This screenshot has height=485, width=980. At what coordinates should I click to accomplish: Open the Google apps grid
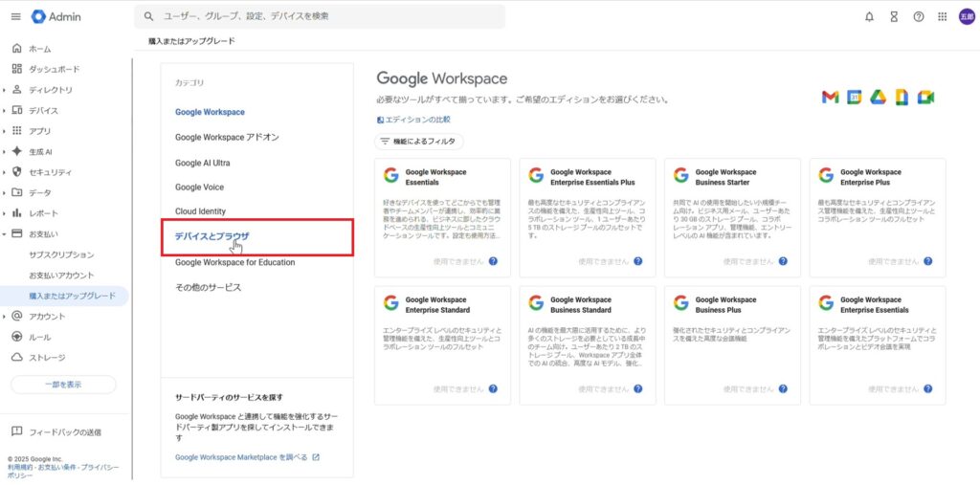[x=943, y=16]
